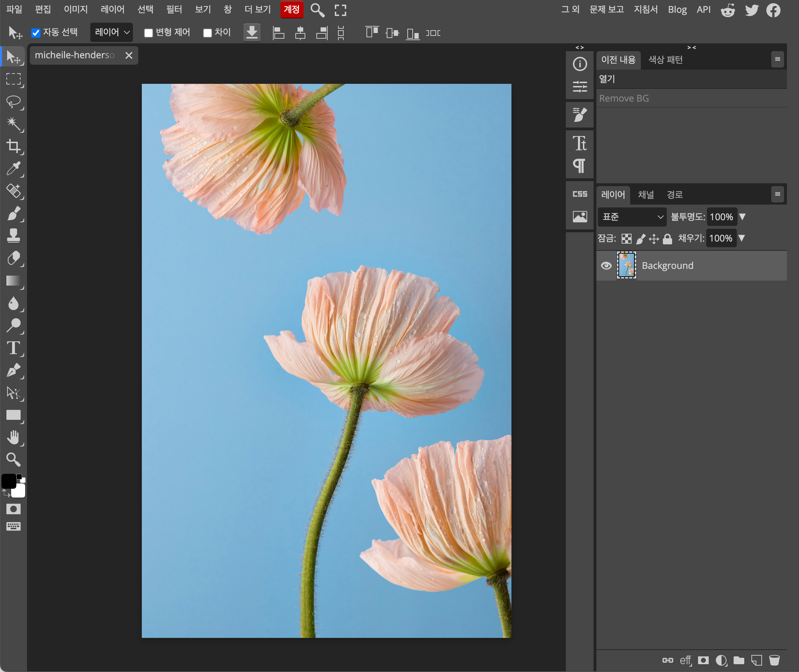Viewport: 799px width, 672px height.
Task: Open the 레이어 auto-select dropdown
Action: 112,32
